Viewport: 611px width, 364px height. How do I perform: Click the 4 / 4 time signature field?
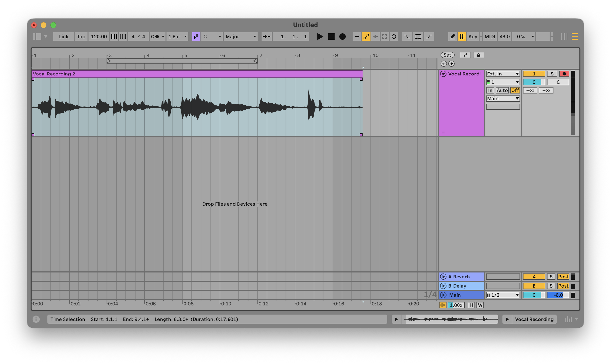(138, 37)
